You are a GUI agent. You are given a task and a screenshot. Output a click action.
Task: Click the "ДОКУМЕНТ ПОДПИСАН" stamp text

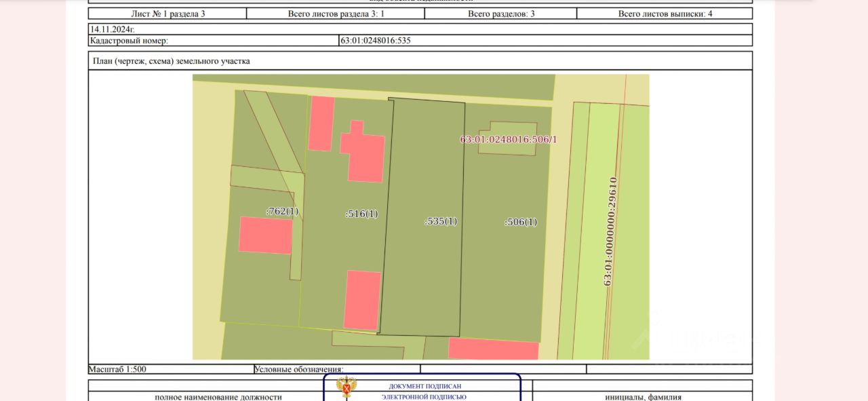425,386
